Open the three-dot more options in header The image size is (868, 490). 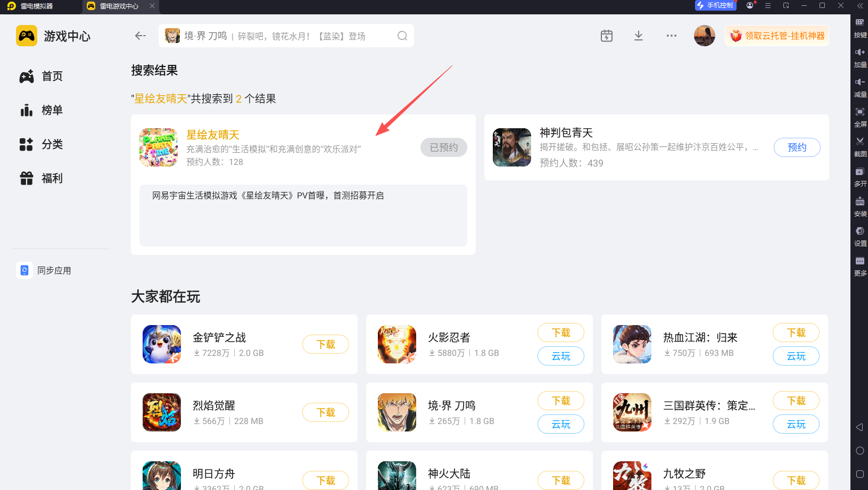coord(672,36)
